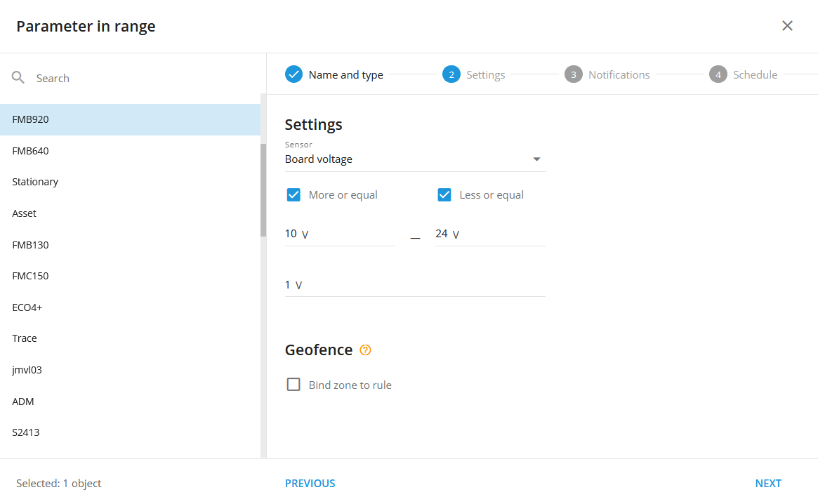Screen dimensions: 818x504
Task: Enable Bind zone to rule checkbox
Action: click(x=293, y=385)
